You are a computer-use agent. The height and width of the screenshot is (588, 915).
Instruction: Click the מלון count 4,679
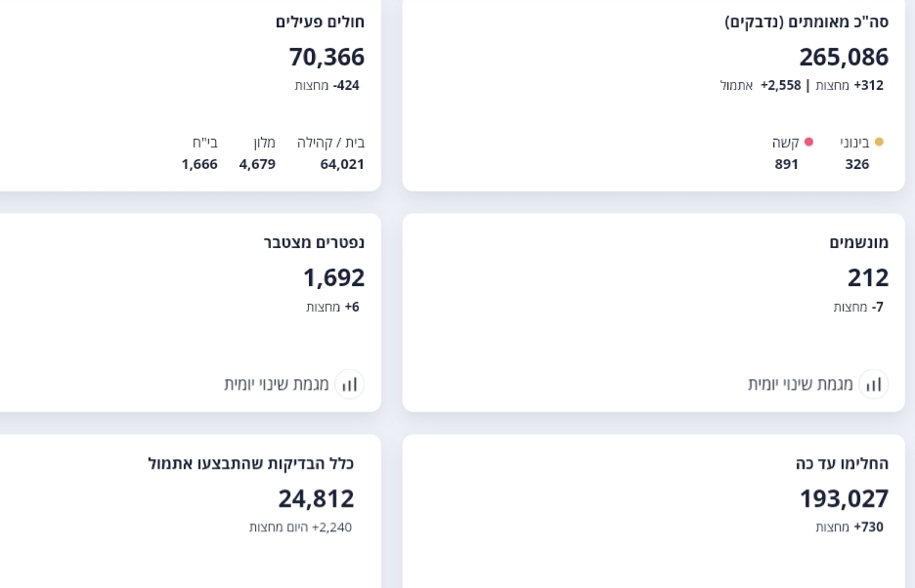pyautogui.click(x=257, y=164)
